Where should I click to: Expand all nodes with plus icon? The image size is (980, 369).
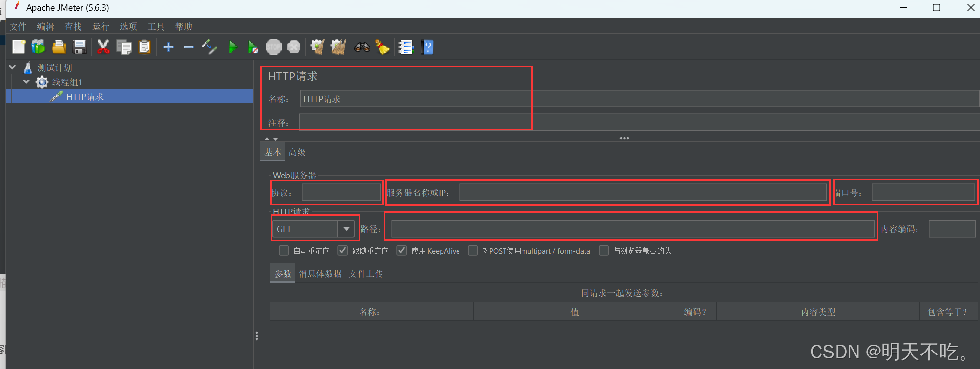(168, 47)
